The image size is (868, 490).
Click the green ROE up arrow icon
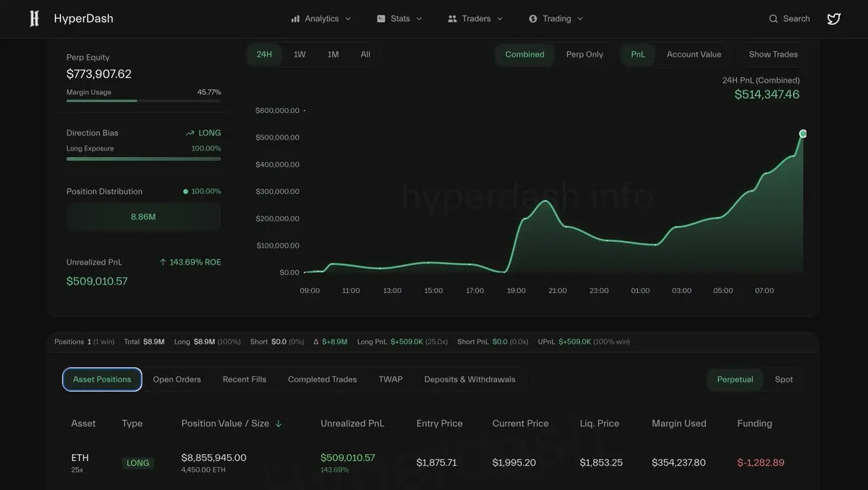tap(163, 262)
